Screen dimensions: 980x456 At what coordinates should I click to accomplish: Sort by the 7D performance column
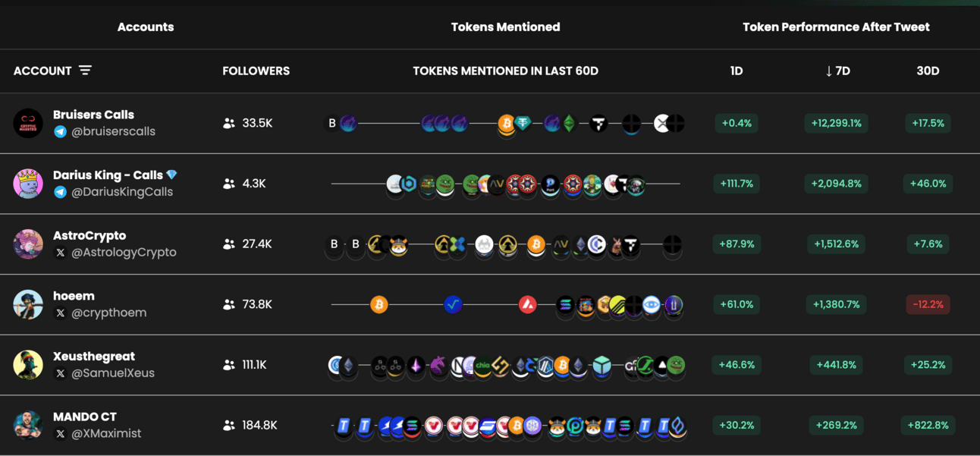[837, 71]
